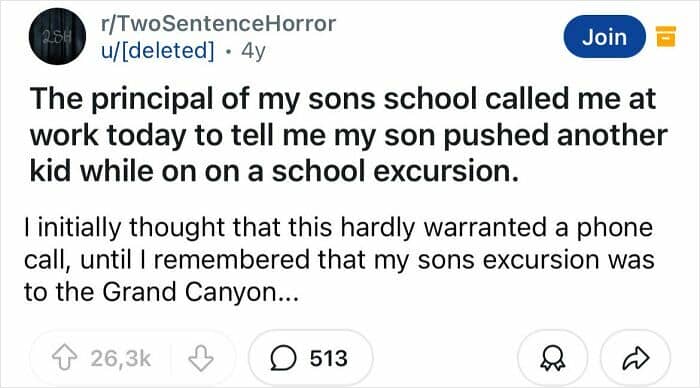The width and height of the screenshot is (700, 388).
Task: Open the comments via speech bubble icon
Action: [x=283, y=359]
